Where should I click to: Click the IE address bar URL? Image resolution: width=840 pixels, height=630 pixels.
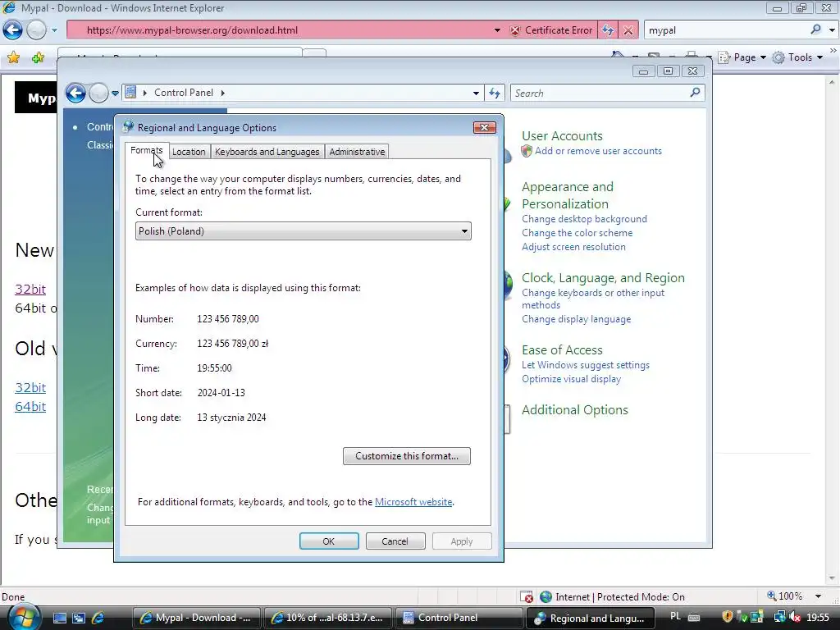pyautogui.click(x=192, y=30)
